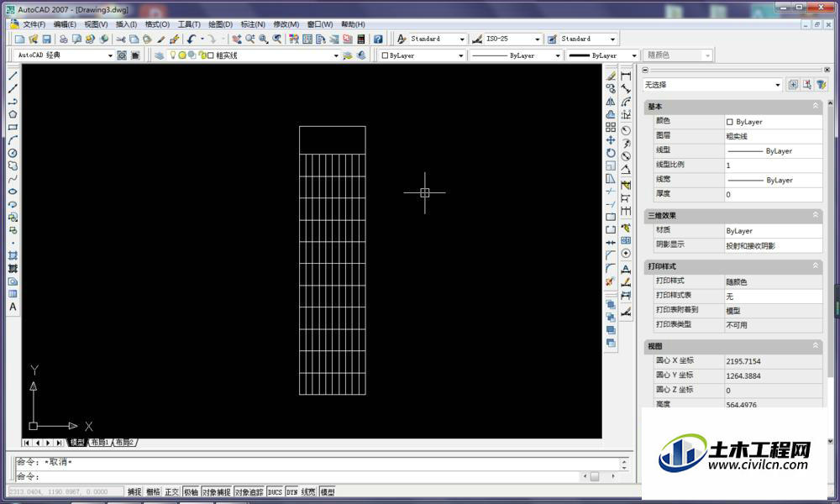Screen dimensions: 840x504
Task: Open the Help question mark icon
Action: 378,39
